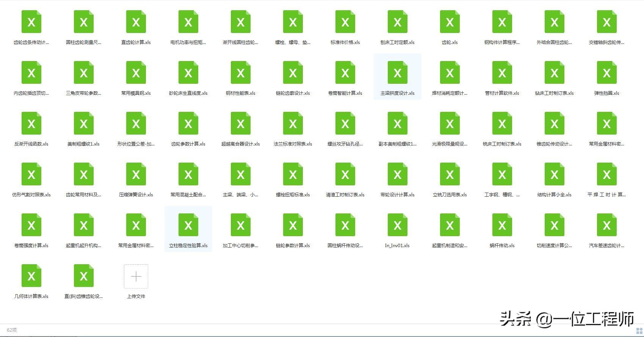Click the file name 加工中心切削参...
Viewport: 644px width, 337px height.
[241, 246]
